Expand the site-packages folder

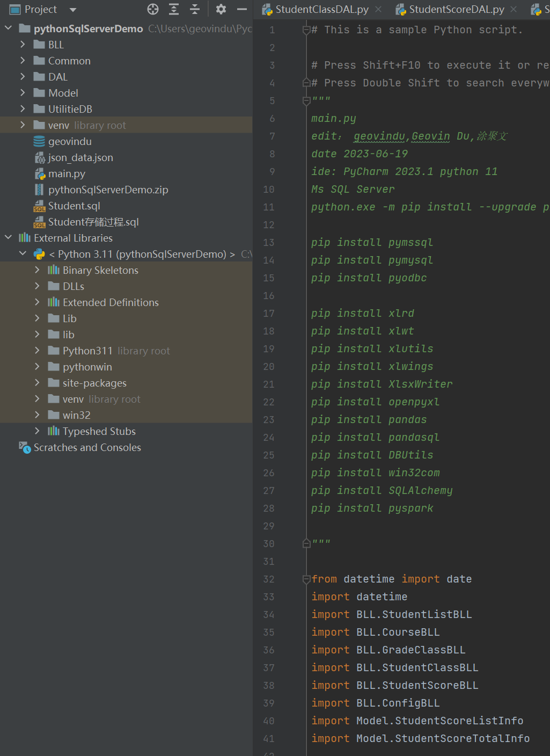[x=37, y=383]
